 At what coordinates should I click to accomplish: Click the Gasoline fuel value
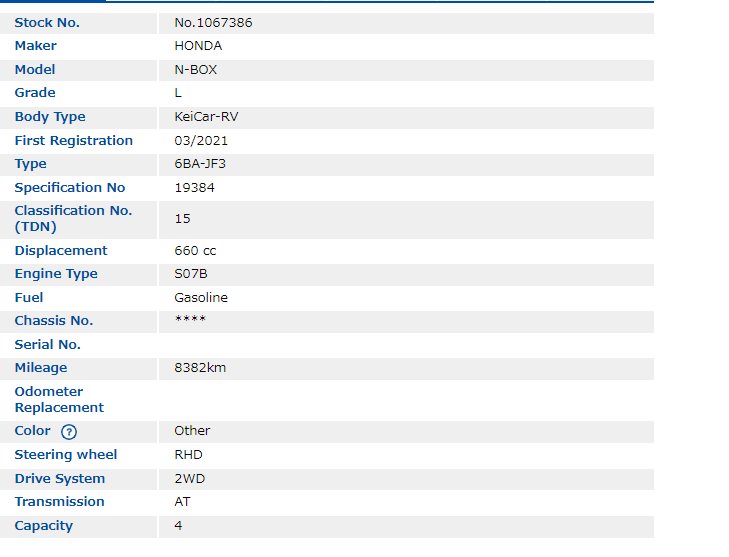click(201, 298)
